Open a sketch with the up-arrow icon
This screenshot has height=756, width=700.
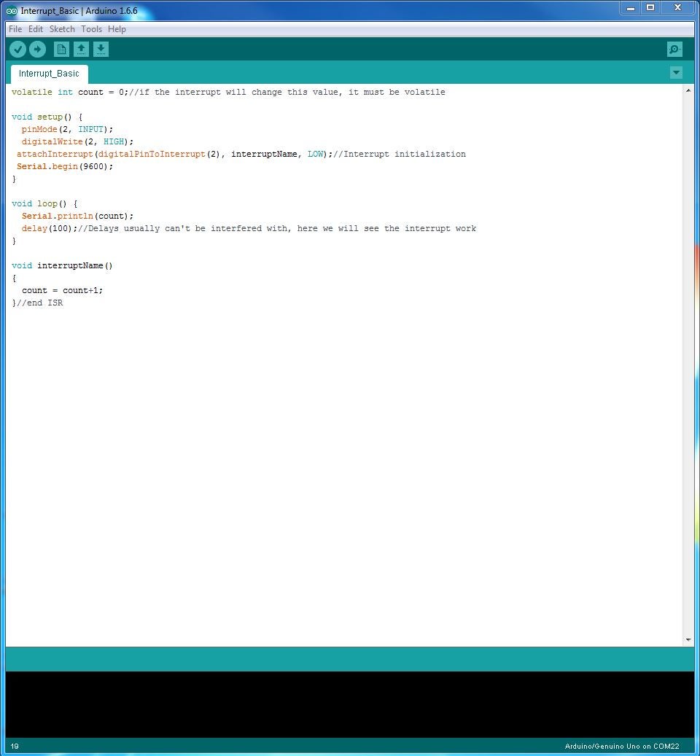[x=81, y=49]
